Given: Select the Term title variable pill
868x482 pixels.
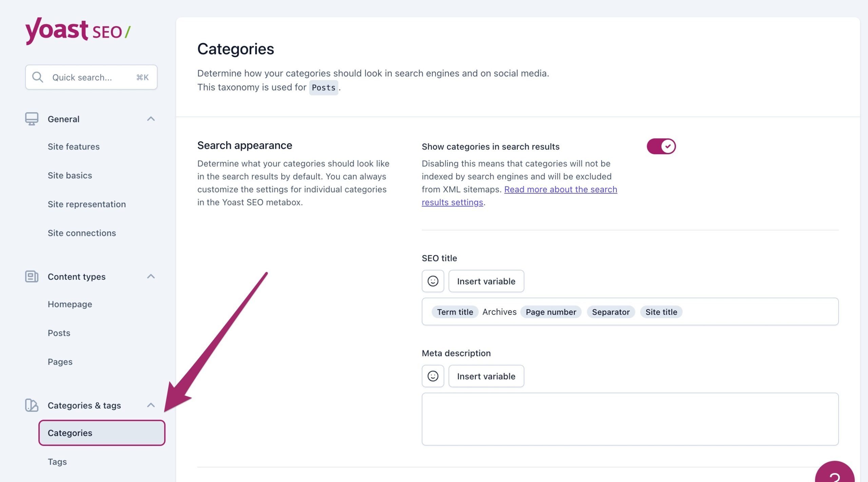Looking at the screenshot, I should tap(455, 312).
